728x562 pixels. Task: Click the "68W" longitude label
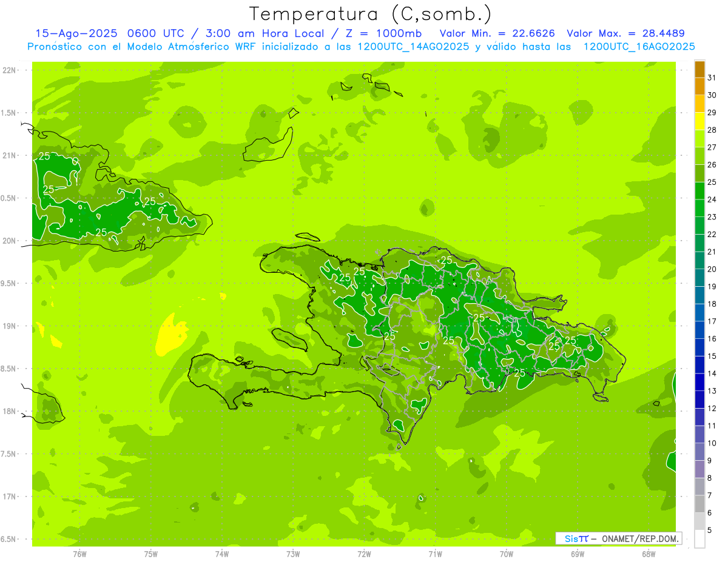pyautogui.click(x=649, y=554)
